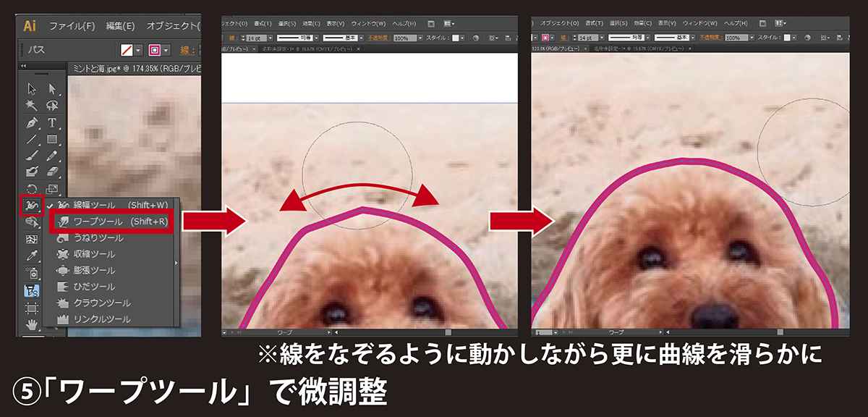868x417 pixels.
Task: Click Bridge icon in middle screenshot menu bar
Action: coord(431,24)
